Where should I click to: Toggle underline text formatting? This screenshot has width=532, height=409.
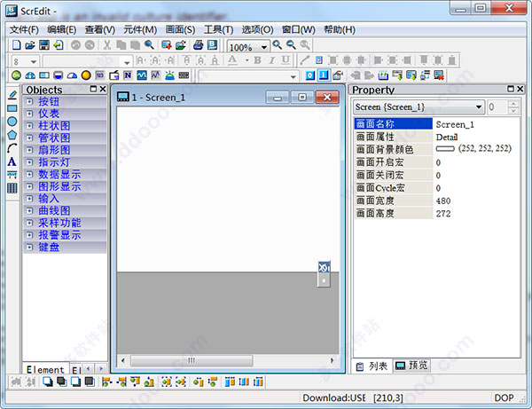[x=286, y=60]
